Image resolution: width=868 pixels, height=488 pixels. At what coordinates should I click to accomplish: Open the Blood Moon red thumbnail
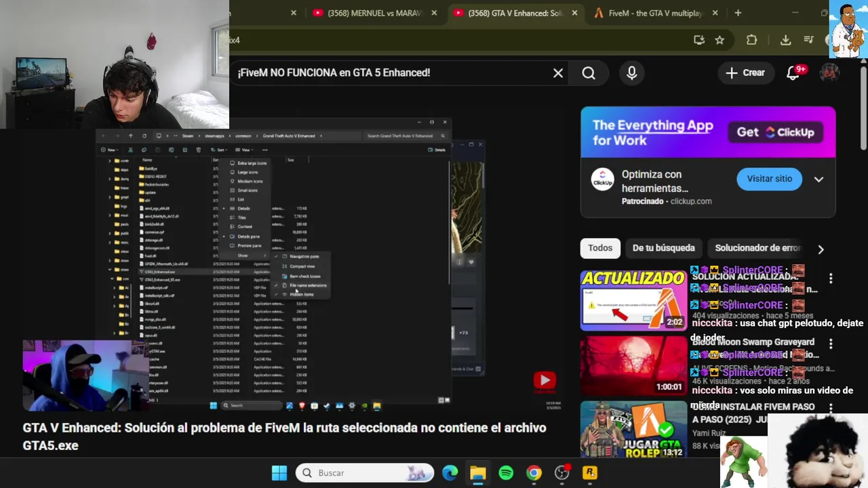[x=633, y=366]
